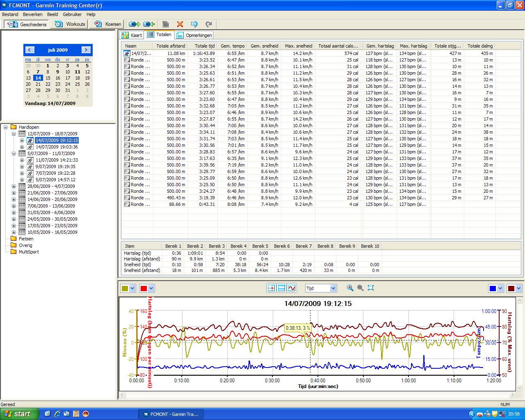The image size is (525, 420).
Task: Click Receive from Device toolbar icon
Action: 149,24
